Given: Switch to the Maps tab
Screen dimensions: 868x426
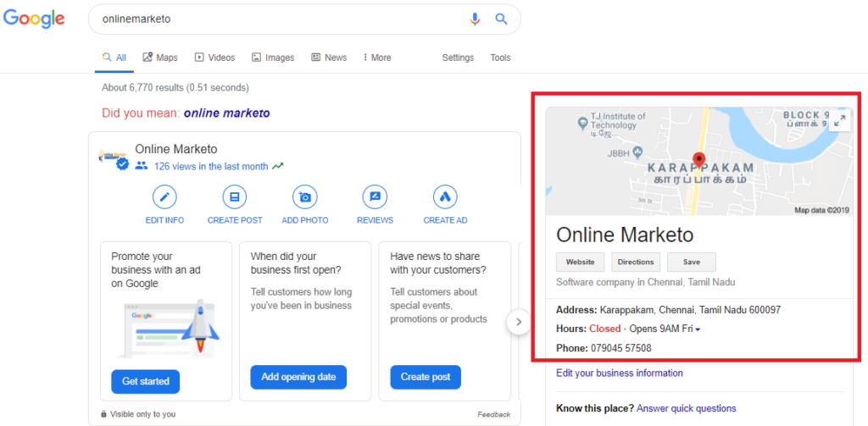Looking at the screenshot, I should pyautogui.click(x=160, y=58).
